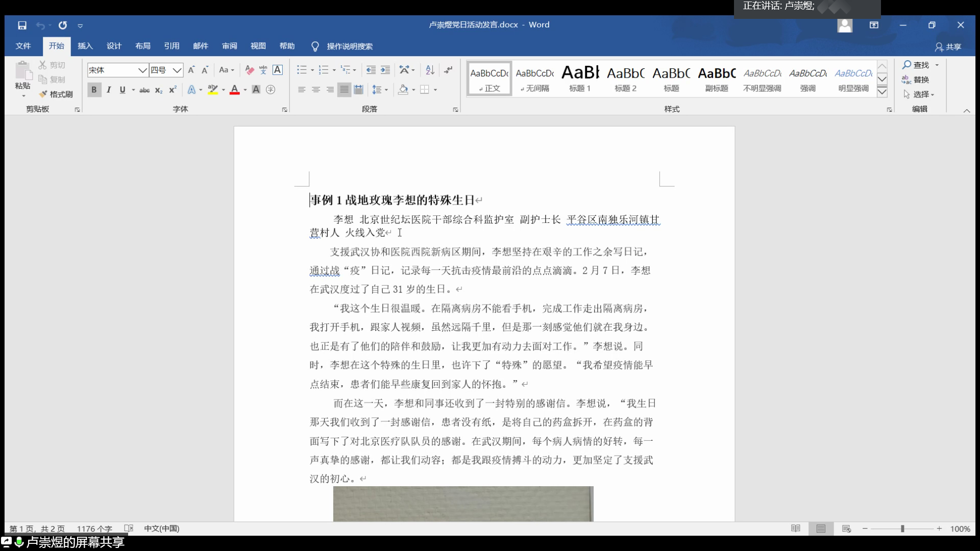Click the 操作说明搜索 search box
980x551 pixels.
[349, 46]
